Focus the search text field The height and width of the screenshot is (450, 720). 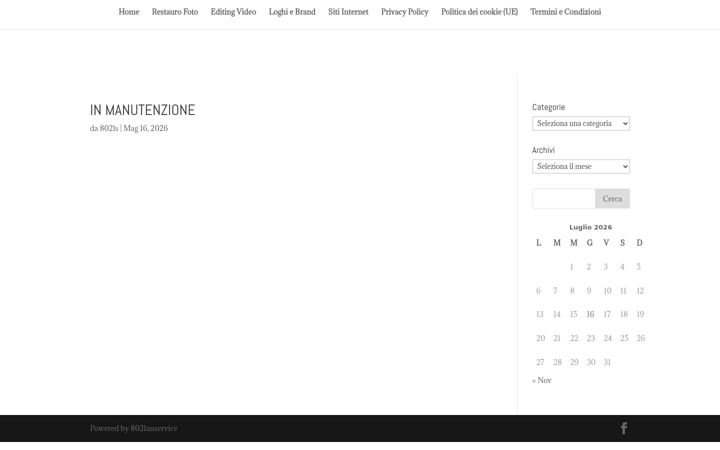[563, 198]
